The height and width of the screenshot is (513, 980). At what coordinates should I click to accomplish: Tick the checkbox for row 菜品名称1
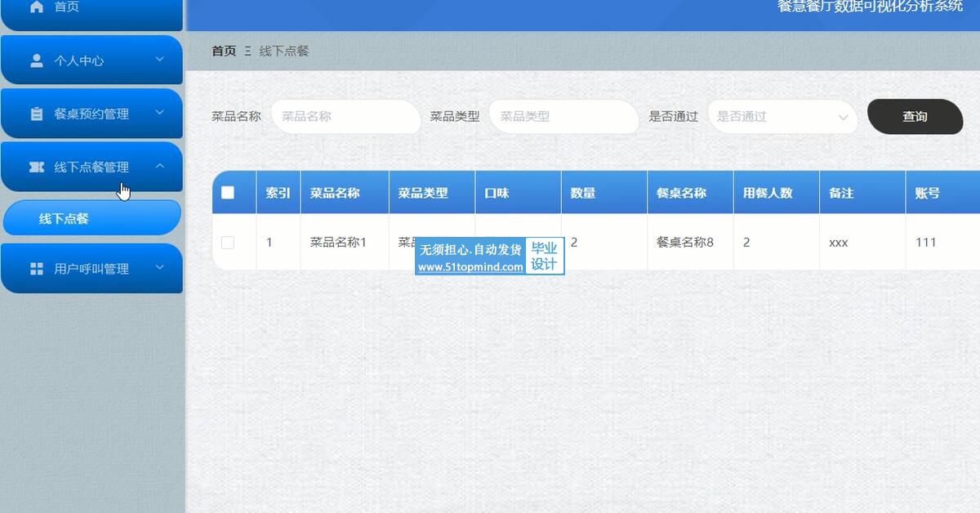click(x=228, y=243)
